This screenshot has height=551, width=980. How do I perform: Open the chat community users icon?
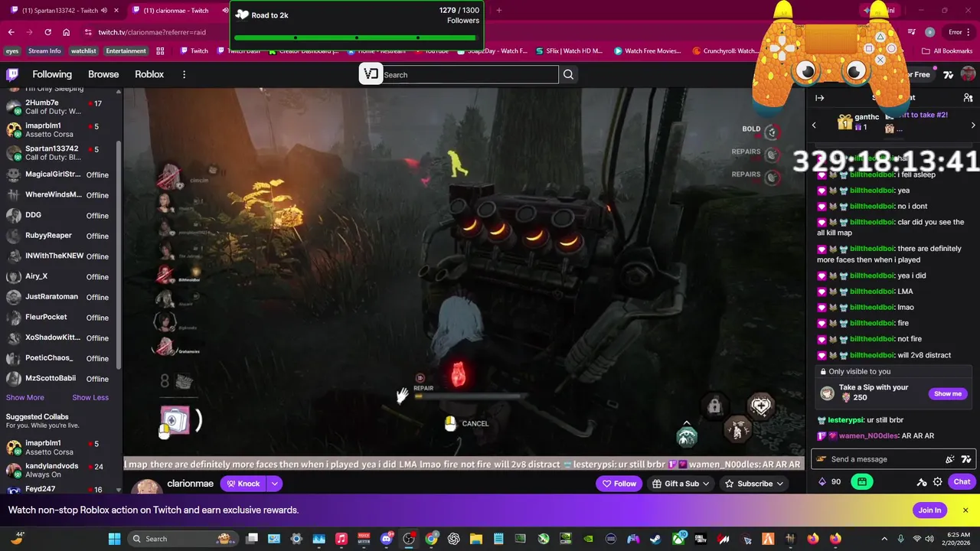tap(968, 98)
